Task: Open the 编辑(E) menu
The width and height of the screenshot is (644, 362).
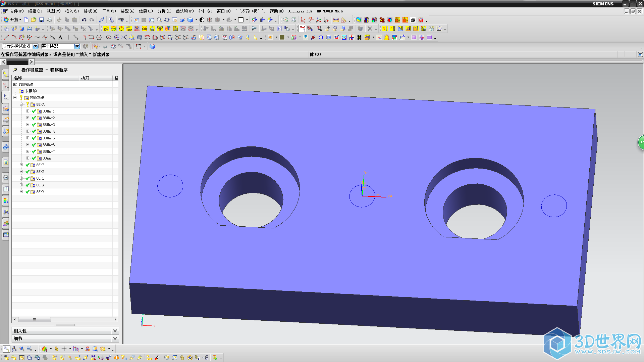Action: 35,11
